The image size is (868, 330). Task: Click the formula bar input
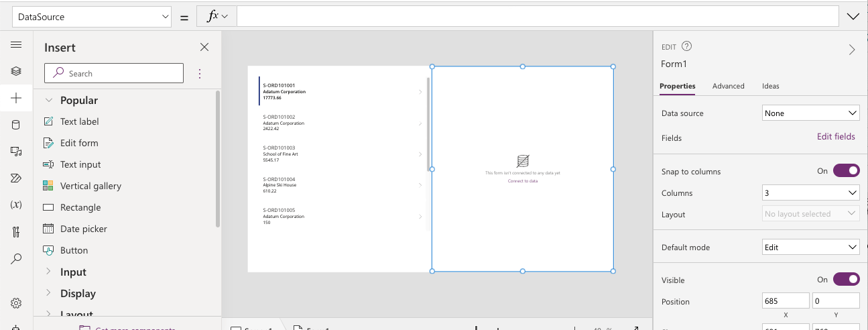tap(538, 17)
